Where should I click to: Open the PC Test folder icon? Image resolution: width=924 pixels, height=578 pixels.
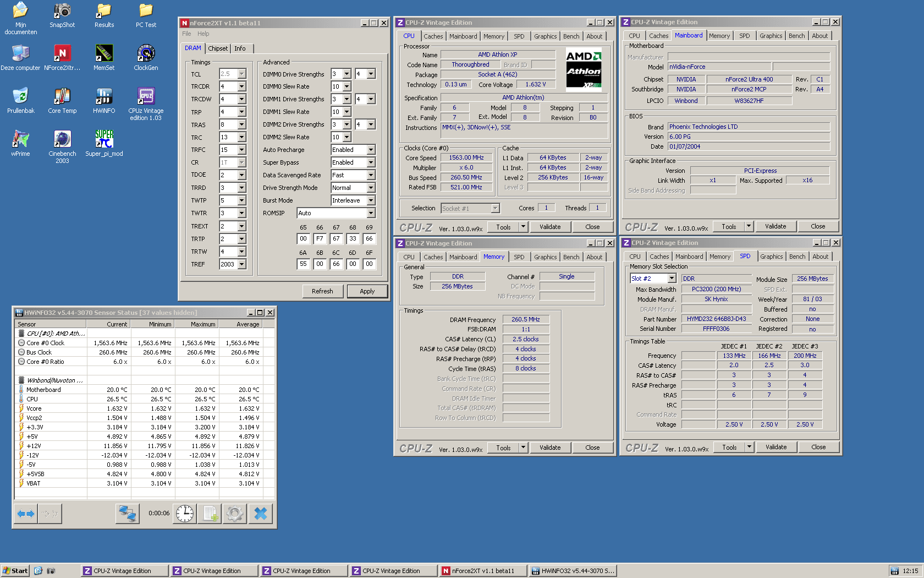point(146,15)
